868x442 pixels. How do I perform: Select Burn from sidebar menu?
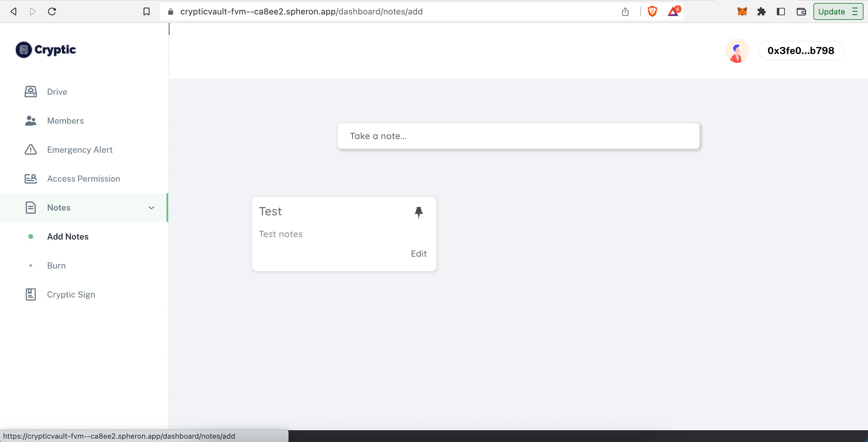[x=56, y=265]
